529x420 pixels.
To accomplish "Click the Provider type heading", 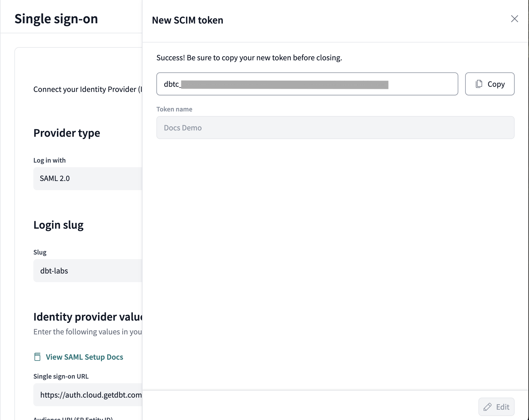I will [x=67, y=133].
